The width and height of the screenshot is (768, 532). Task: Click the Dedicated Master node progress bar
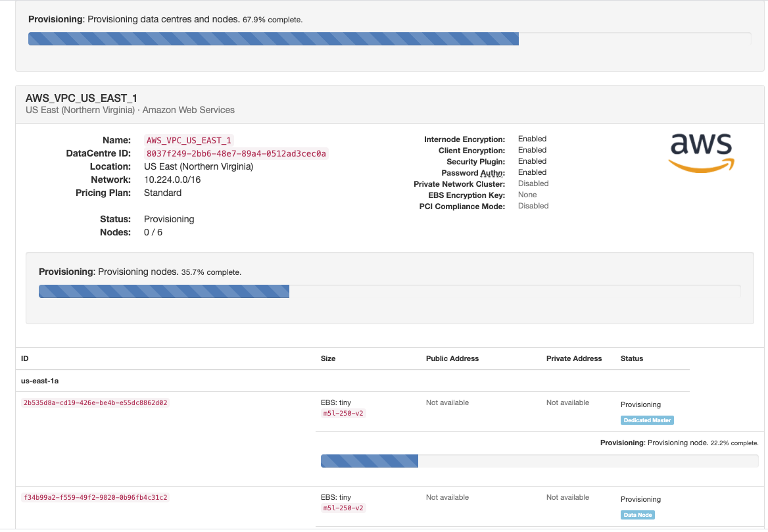(x=539, y=461)
